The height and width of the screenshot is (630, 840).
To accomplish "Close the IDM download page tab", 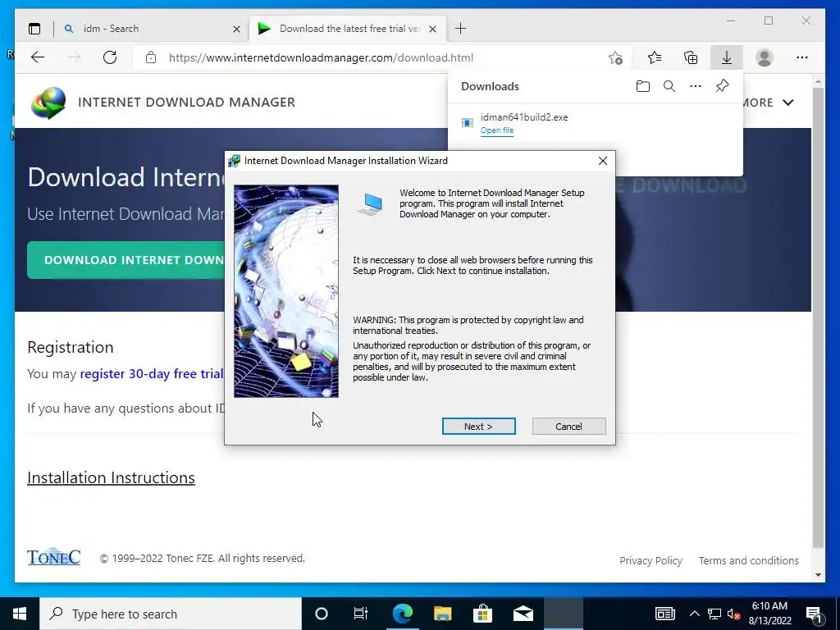I will [x=433, y=29].
